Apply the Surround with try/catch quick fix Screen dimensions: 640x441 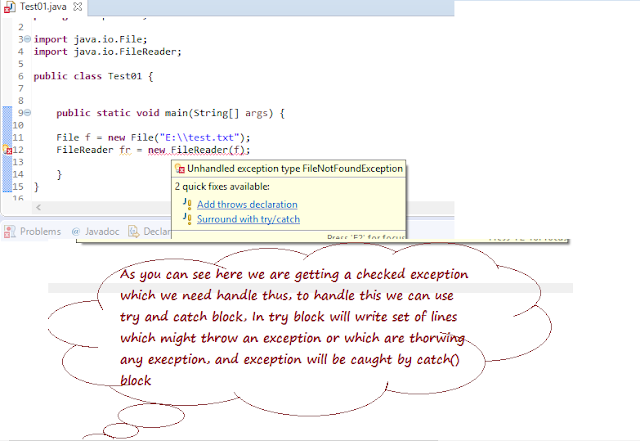(248, 219)
